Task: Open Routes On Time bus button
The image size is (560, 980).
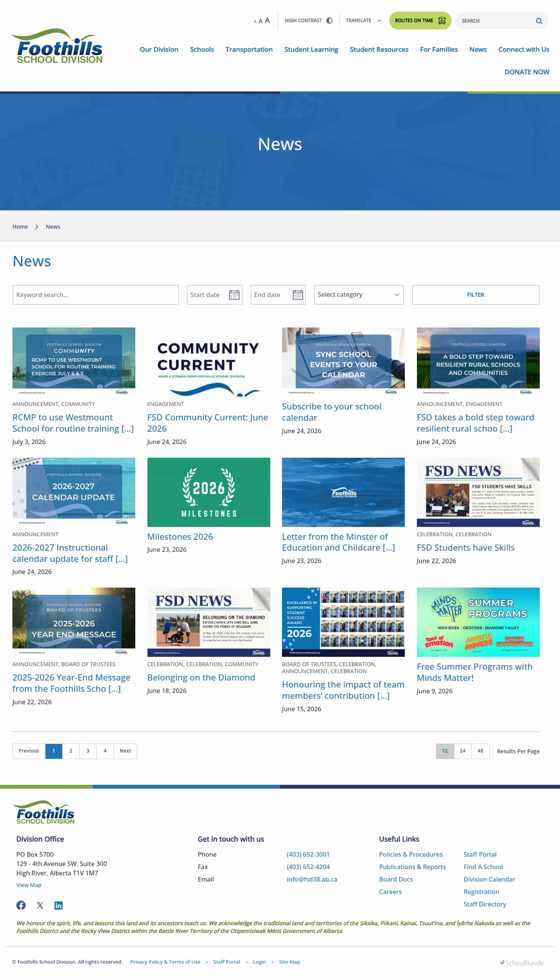Action: [x=420, y=21]
